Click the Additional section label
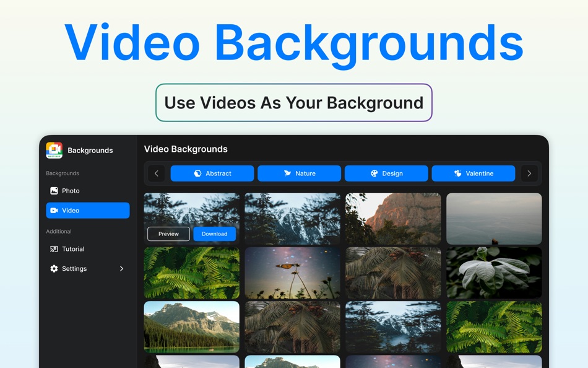 tap(59, 231)
